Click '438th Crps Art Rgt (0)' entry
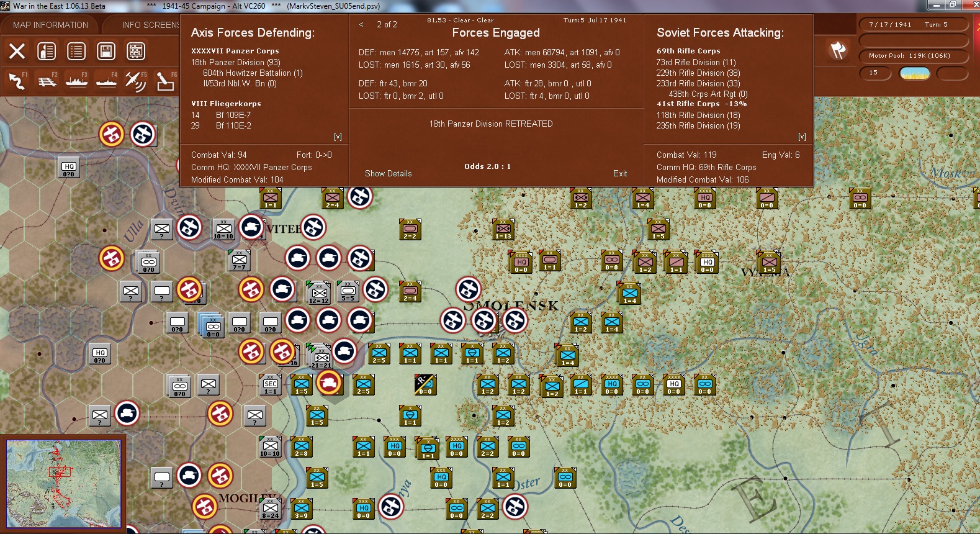This screenshot has width=980, height=534. point(708,94)
